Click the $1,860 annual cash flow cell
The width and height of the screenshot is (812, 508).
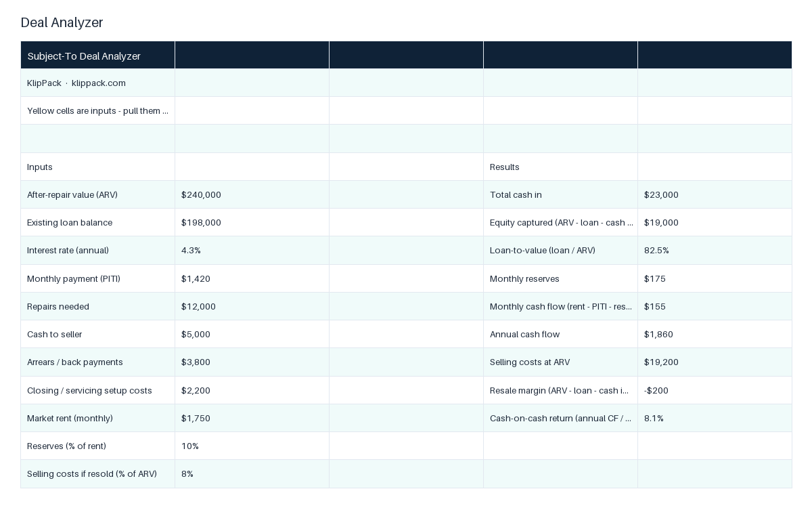coord(715,334)
